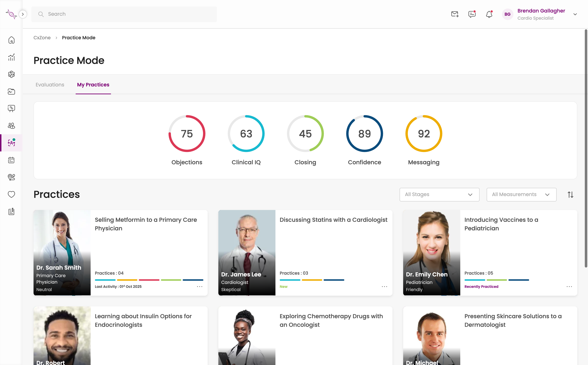Click Dr. Sarah Smith's photo thumbnail
588x365 pixels.
coord(62,252)
